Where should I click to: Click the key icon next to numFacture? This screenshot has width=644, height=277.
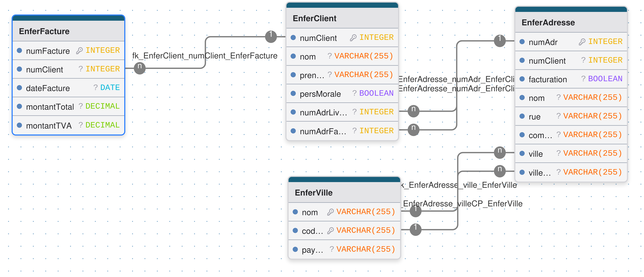(79, 51)
